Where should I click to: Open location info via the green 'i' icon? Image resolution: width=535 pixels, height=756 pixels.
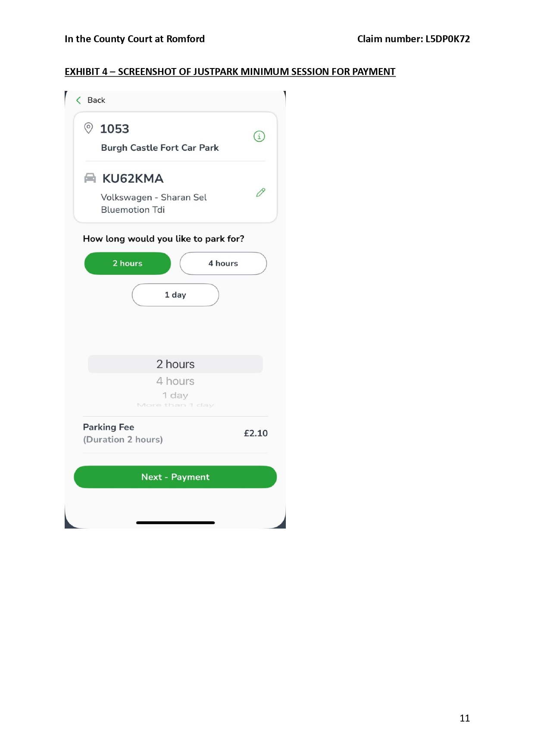pyautogui.click(x=259, y=137)
